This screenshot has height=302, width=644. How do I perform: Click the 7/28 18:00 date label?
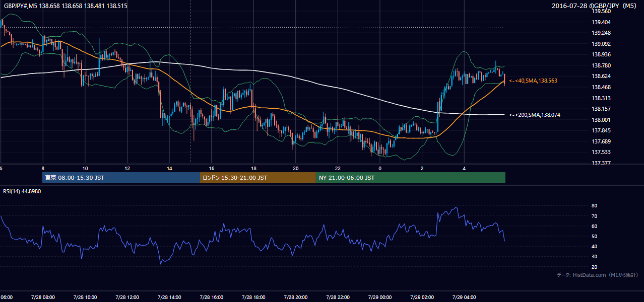tap(253, 297)
